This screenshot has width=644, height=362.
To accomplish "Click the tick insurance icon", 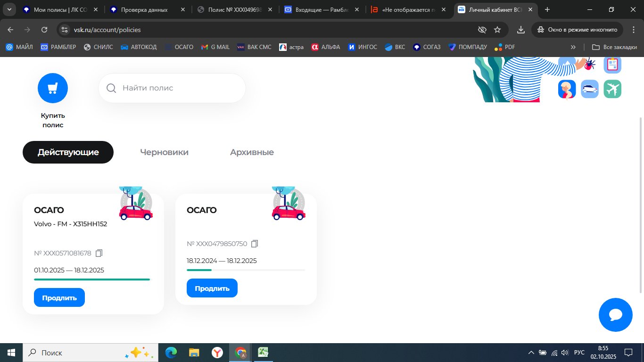I will point(589,64).
